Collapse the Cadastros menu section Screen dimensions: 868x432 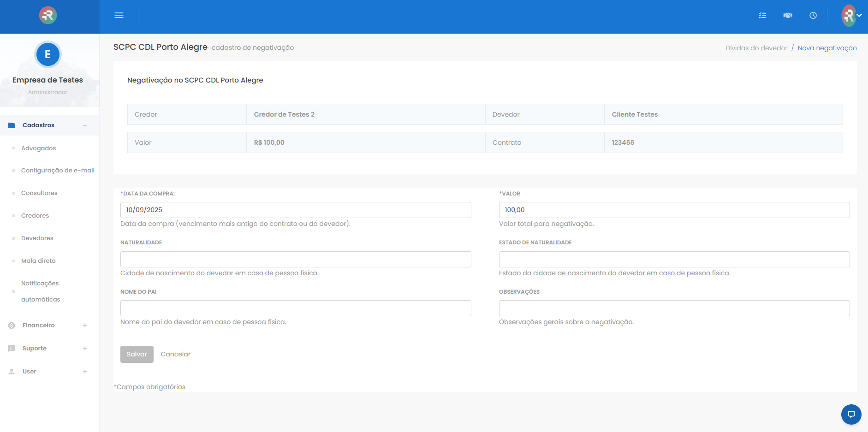pyautogui.click(x=85, y=125)
